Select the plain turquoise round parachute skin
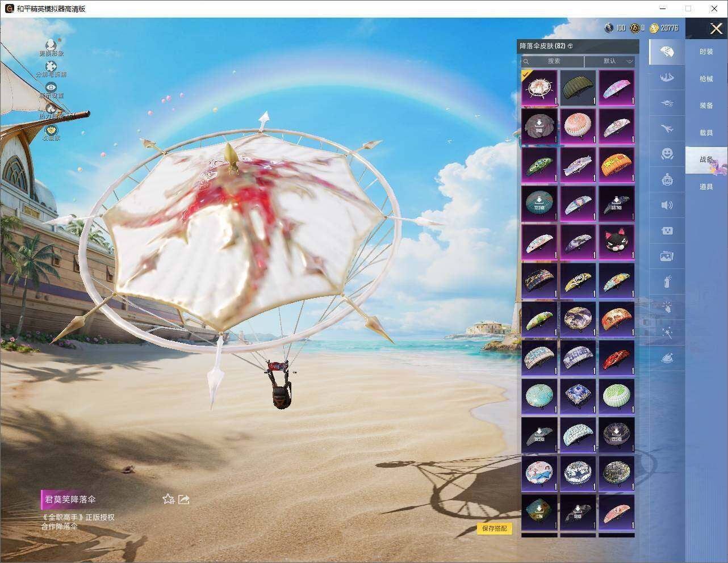728x563 pixels. tap(539, 396)
